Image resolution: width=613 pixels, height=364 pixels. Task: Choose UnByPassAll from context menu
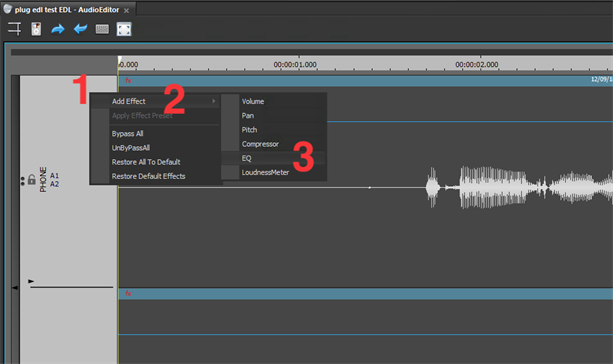tap(131, 148)
